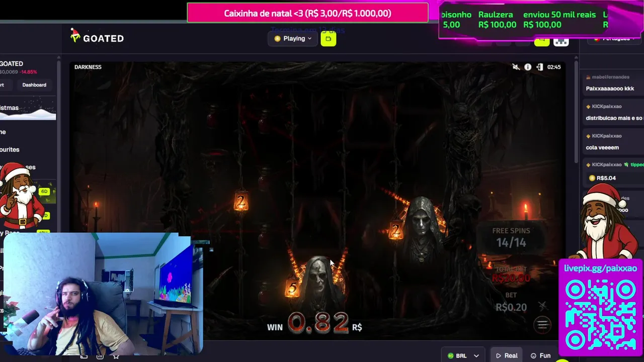The width and height of the screenshot is (644, 362).
Task: Click the streamer webcam overlay
Action: (103, 294)
